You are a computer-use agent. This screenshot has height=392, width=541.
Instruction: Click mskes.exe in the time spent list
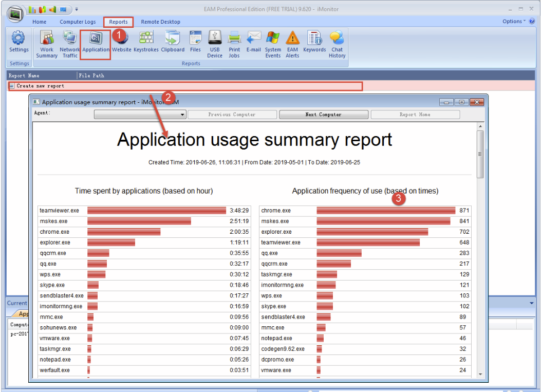point(53,221)
